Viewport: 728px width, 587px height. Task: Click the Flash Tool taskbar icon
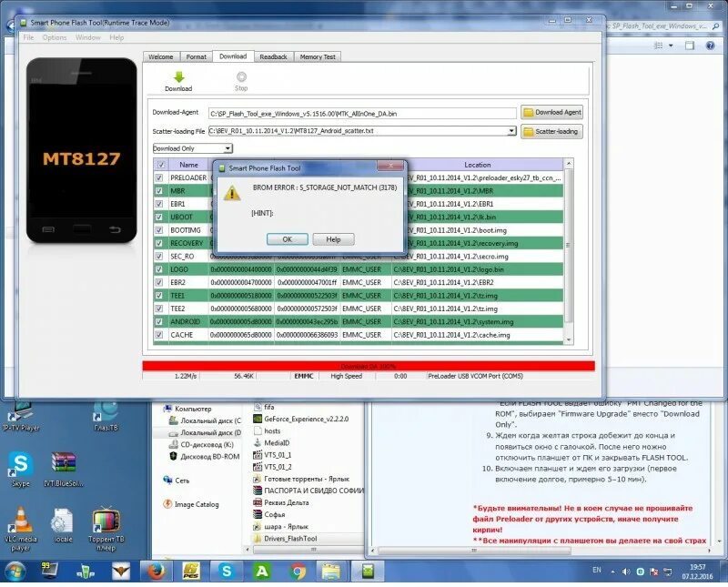tap(368, 572)
